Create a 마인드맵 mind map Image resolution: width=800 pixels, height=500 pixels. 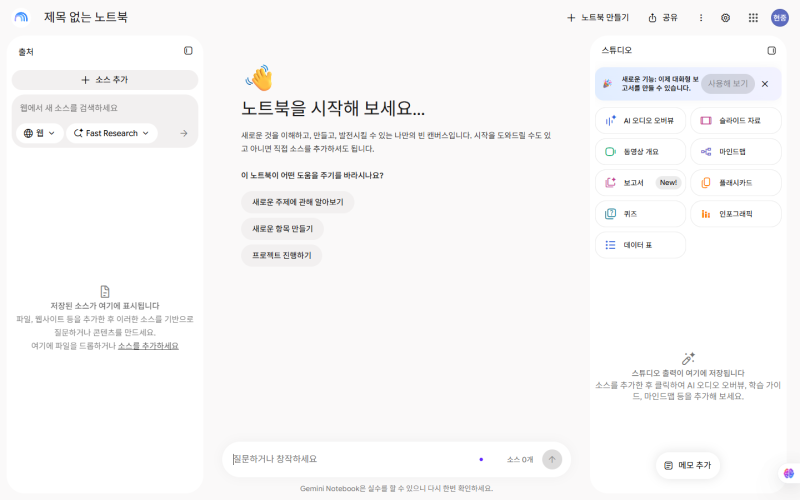tap(736, 152)
